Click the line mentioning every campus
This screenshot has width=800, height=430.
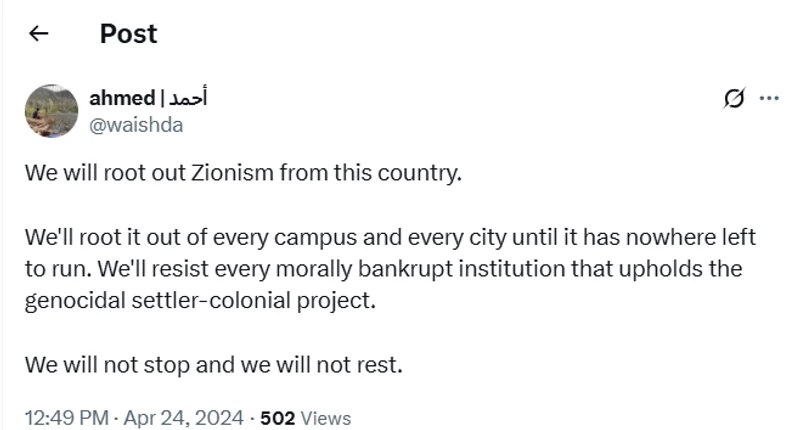click(390, 238)
